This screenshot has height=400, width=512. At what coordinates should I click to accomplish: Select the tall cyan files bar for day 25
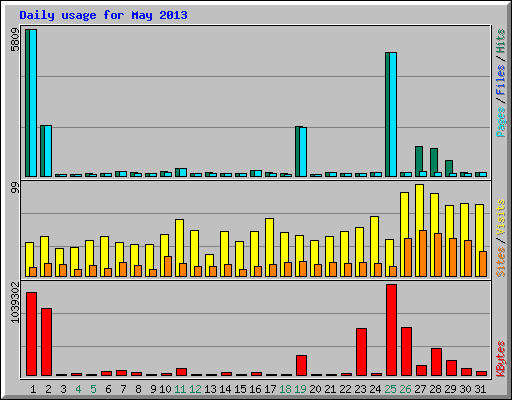coord(393,114)
